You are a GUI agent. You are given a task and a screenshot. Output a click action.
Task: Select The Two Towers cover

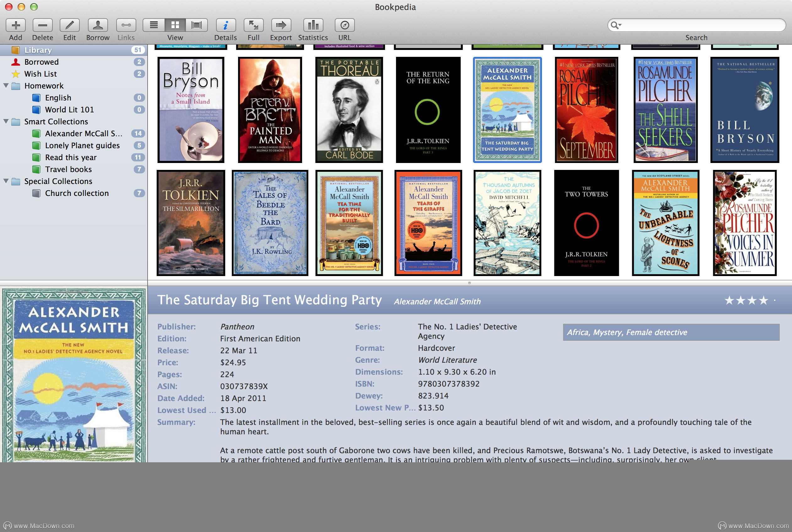click(x=586, y=223)
